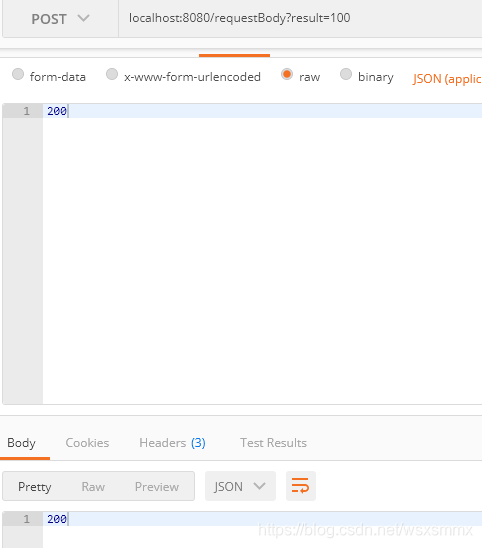This screenshot has height=548, width=482.
Task: Select the raw body option
Action: click(x=287, y=74)
